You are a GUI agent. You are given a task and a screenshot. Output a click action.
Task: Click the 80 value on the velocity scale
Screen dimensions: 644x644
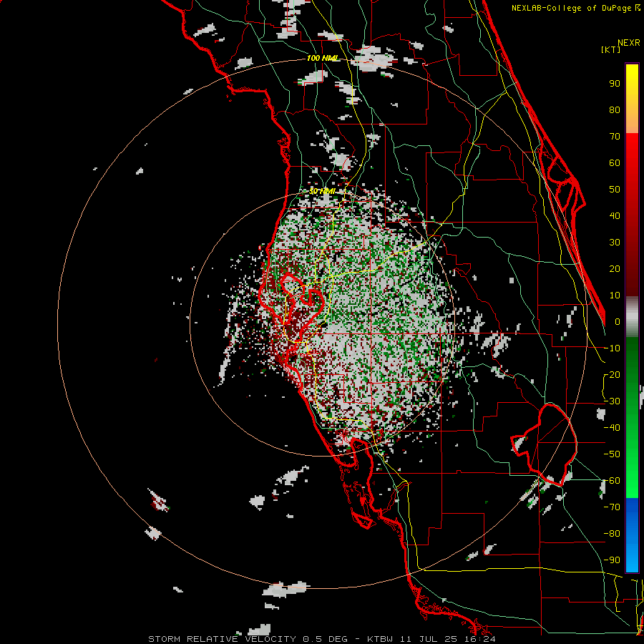point(615,110)
